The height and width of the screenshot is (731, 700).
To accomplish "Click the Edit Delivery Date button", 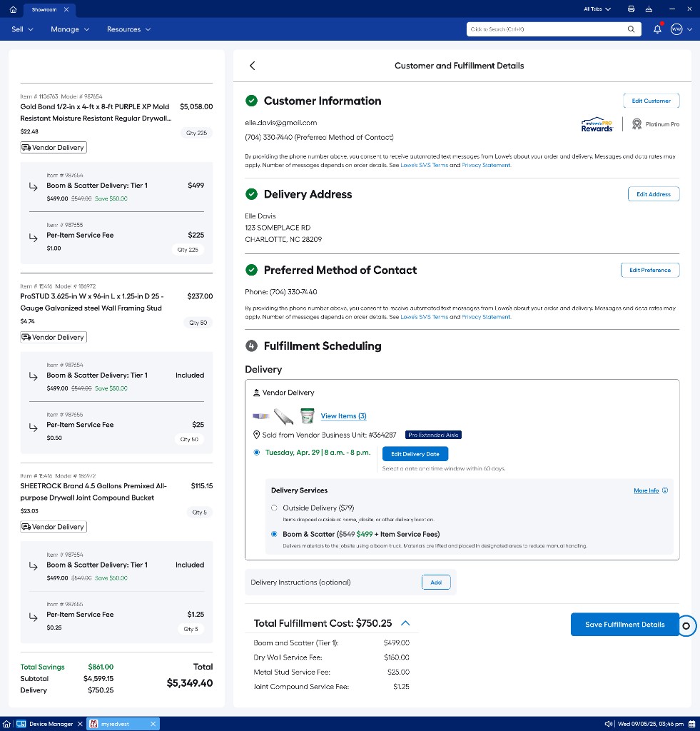I will (415, 454).
